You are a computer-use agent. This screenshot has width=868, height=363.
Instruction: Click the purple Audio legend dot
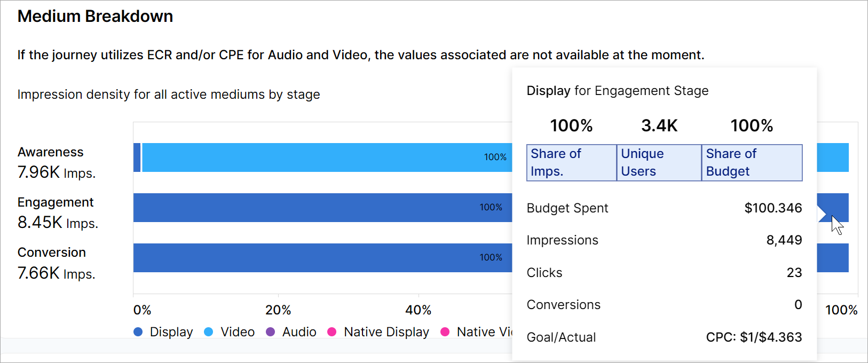[x=271, y=332]
